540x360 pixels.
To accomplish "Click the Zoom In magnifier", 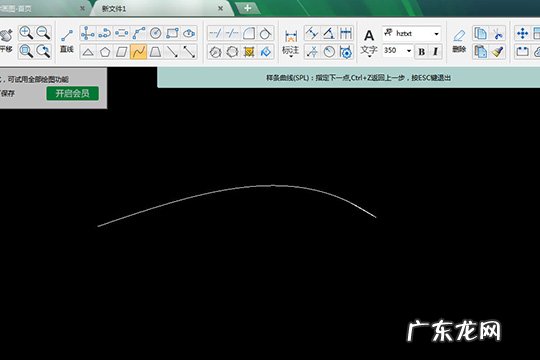I will [x=26, y=33].
